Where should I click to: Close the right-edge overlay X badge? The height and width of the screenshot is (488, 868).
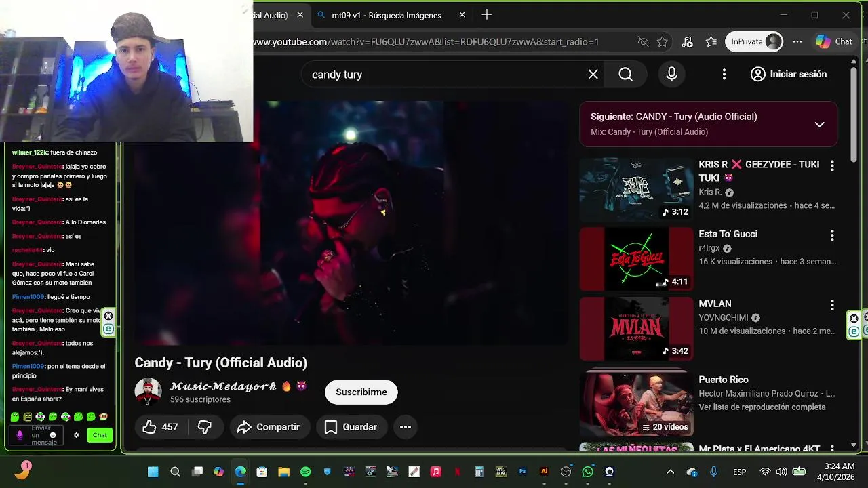tap(854, 319)
